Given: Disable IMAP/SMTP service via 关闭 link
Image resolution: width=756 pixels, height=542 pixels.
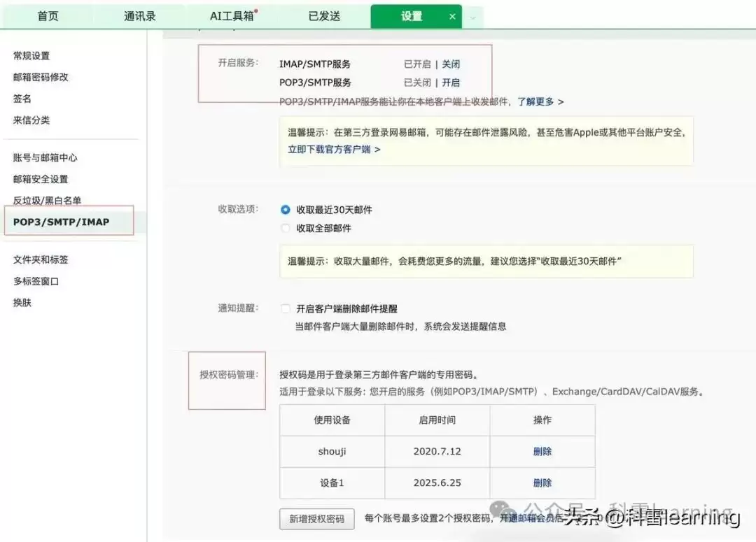Looking at the screenshot, I should point(451,64).
